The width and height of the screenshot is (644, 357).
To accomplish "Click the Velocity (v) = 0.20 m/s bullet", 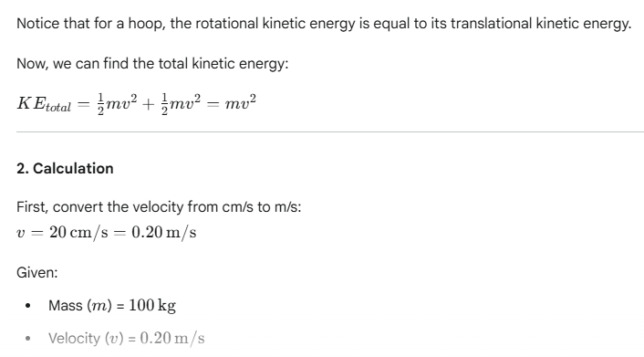I will point(127,339).
